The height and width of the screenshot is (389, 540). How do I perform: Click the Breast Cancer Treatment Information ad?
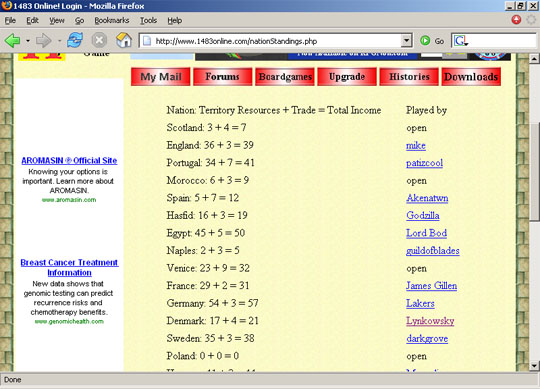(69, 267)
